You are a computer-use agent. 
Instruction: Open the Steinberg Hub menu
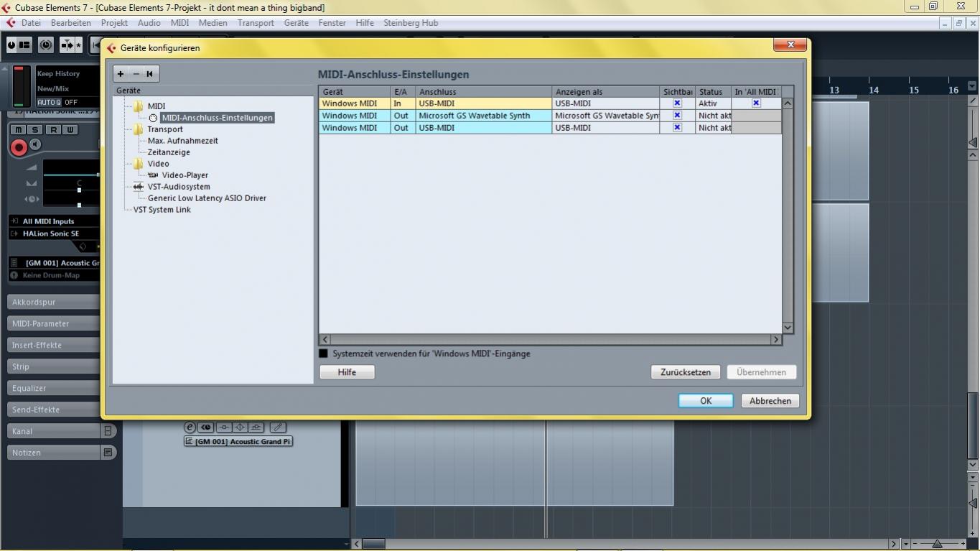pyautogui.click(x=411, y=23)
